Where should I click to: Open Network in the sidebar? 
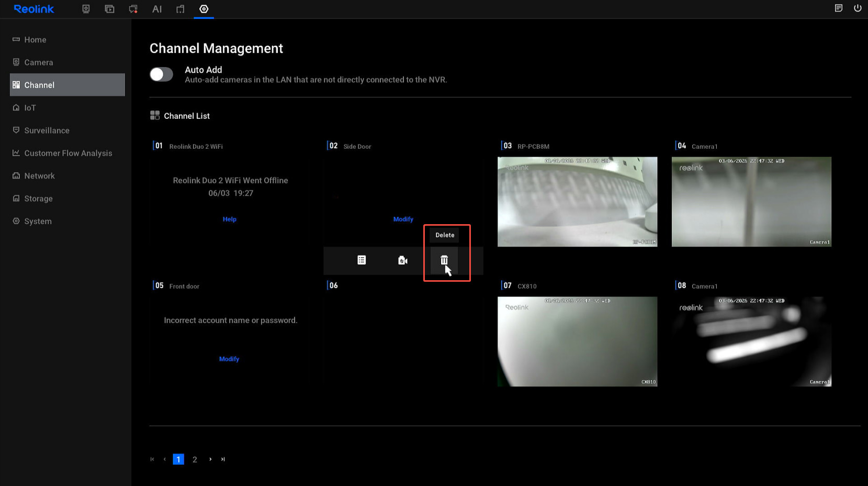[67, 175]
